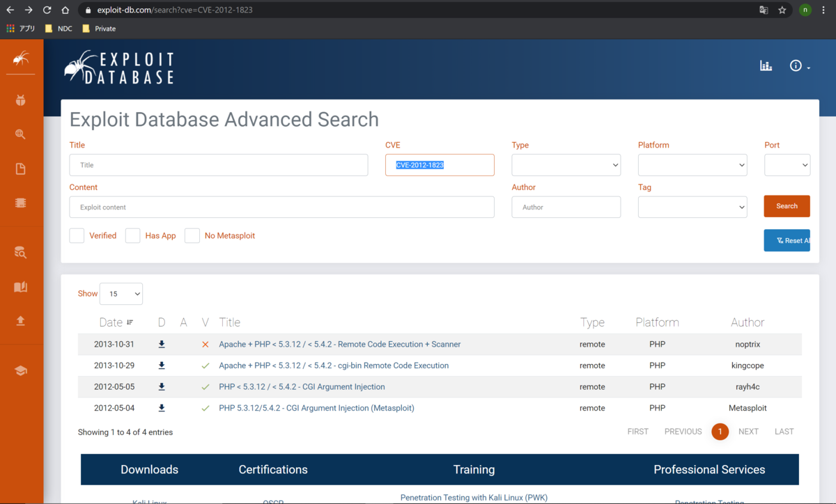The height and width of the screenshot is (504, 836).
Task: Enable the No Metasploit checkbox
Action: pos(192,235)
